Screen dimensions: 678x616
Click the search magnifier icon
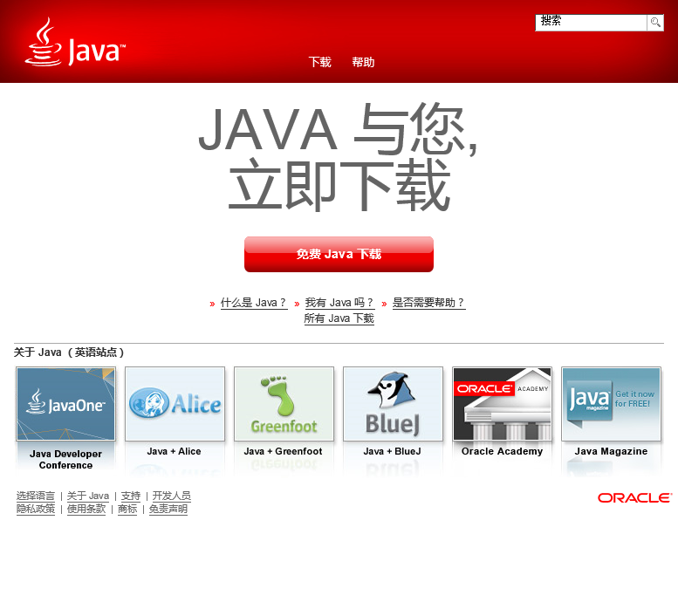tap(655, 23)
